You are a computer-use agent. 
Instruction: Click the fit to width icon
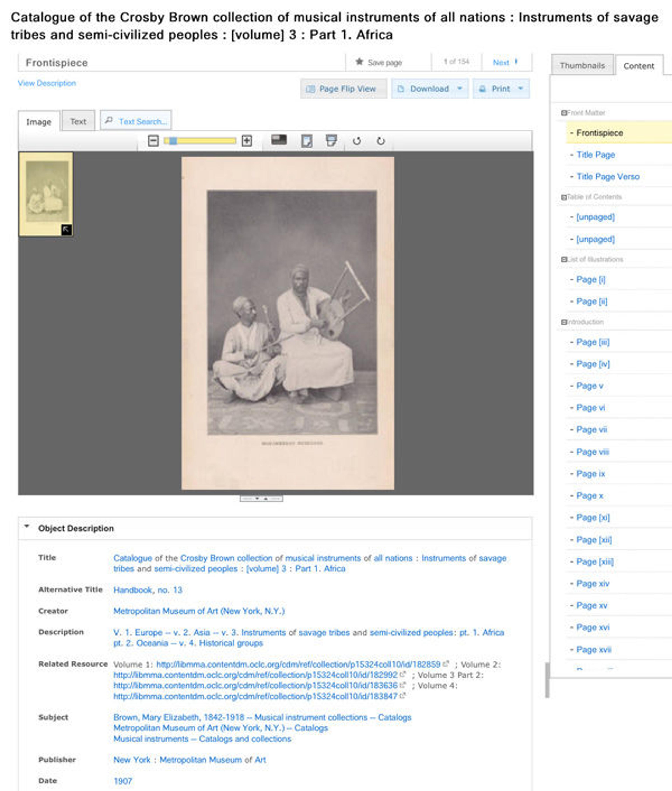point(331,141)
